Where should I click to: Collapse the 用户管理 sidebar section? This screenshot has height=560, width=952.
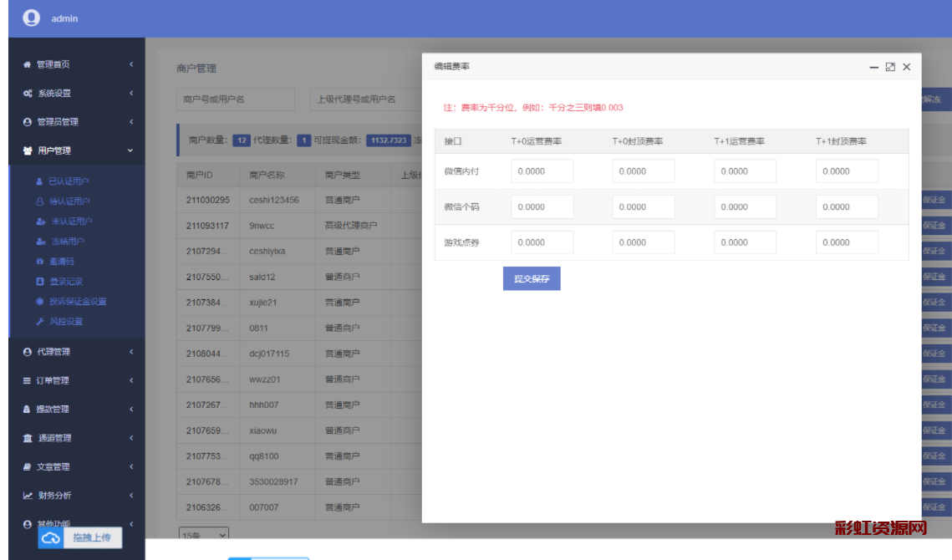[130, 151]
